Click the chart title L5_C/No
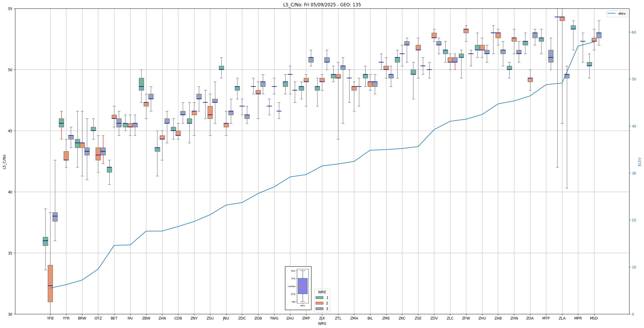The width and height of the screenshot is (644, 328). (322, 5)
